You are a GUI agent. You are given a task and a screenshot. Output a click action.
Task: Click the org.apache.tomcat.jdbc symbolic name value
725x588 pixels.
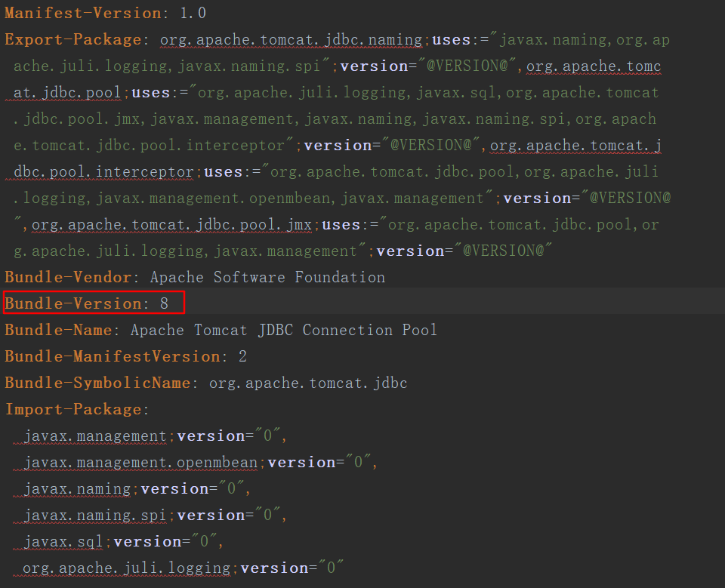[x=308, y=383]
